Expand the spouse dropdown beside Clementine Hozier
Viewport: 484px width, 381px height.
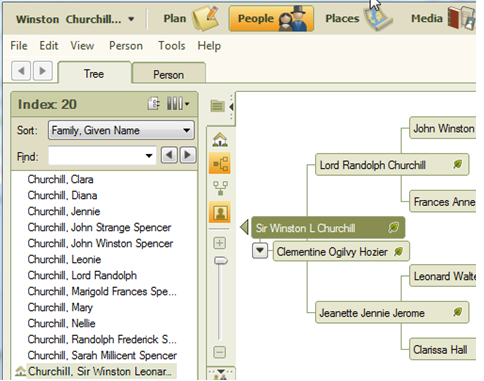point(260,251)
